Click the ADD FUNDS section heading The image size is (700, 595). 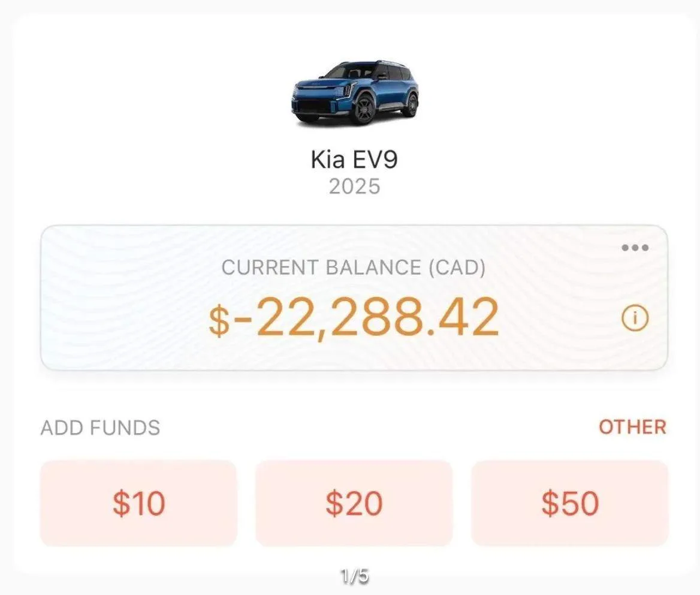pyautogui.click(x=101, y=428)
